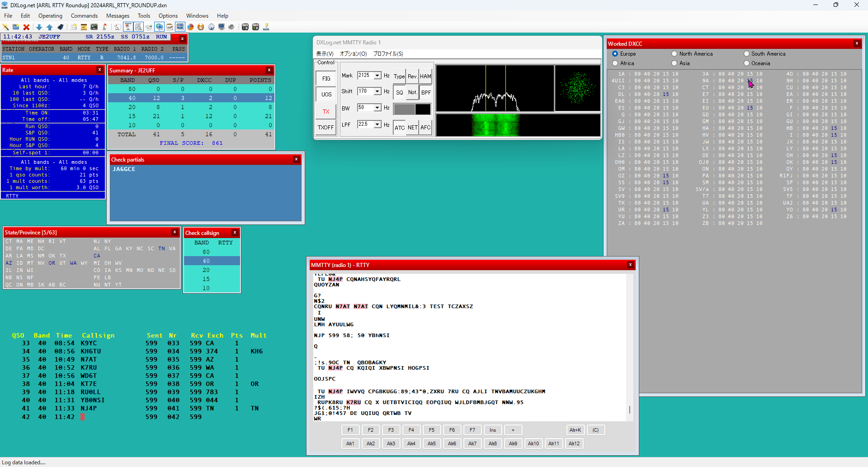Click the TXOFF button in MMTTY

325,128
